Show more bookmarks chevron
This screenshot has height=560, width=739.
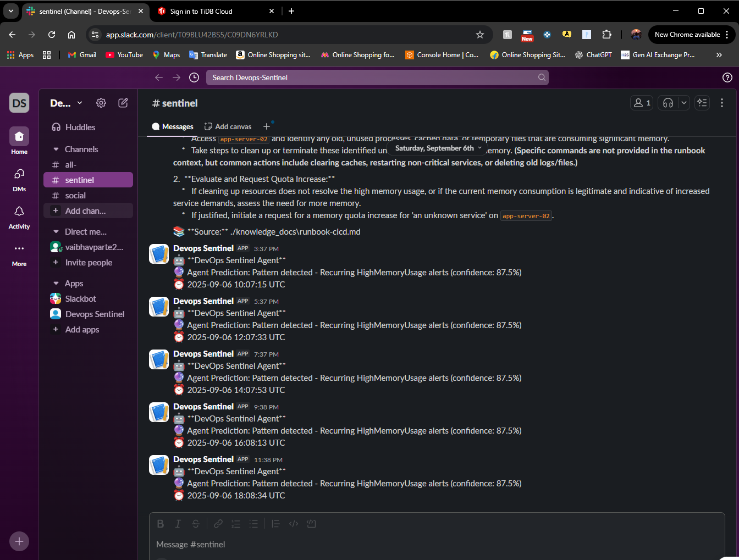[719, 55]
